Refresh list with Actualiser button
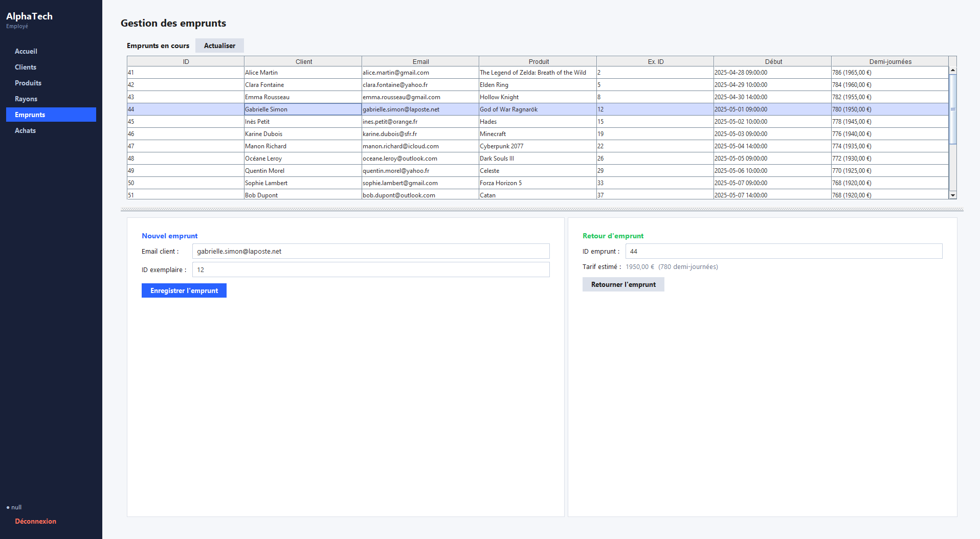The height and width of the screenshot is (539, 980). tap(219, 46)
